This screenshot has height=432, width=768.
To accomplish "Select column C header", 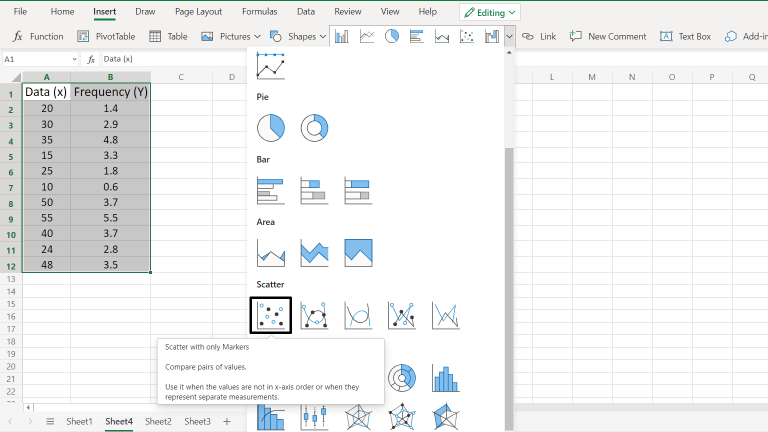I will [181, 77].
